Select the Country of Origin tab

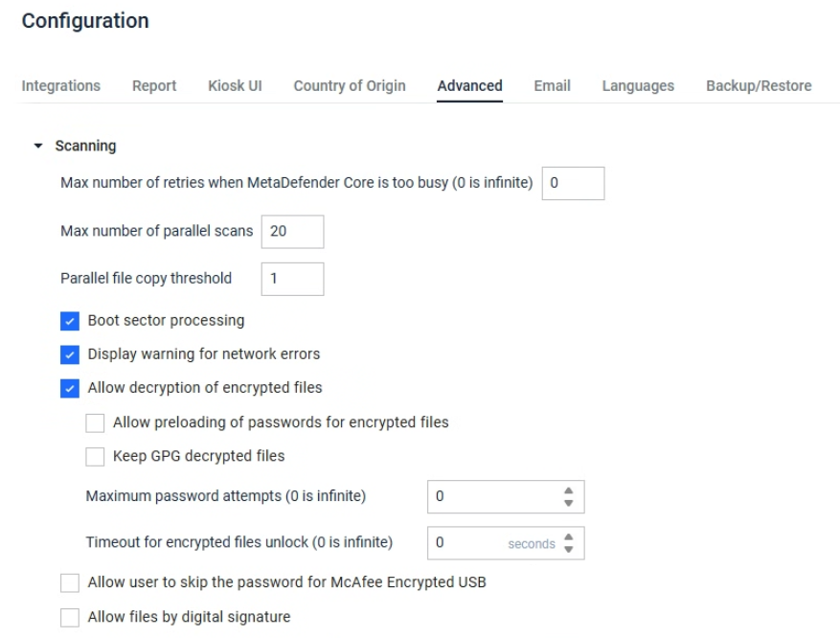349,86
